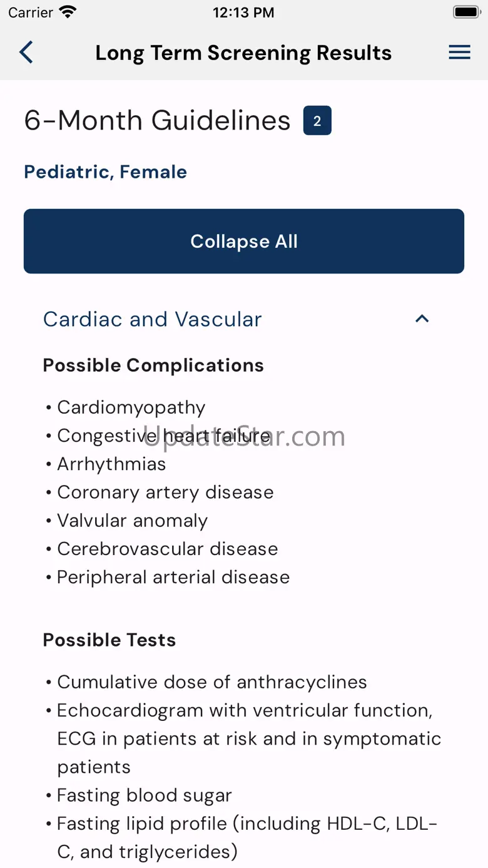The height and width of the screenshot is (868, 488).
Task: Select the Cardiomyopathy list item
Action: (131, 407)
